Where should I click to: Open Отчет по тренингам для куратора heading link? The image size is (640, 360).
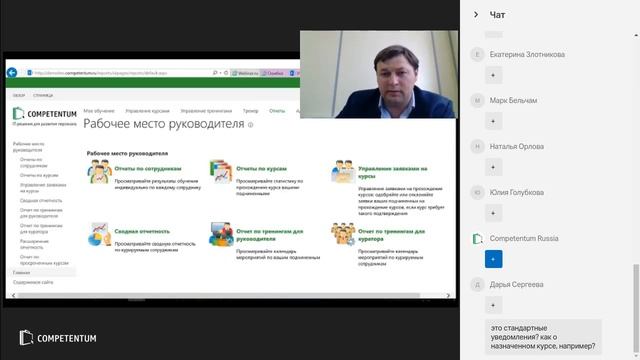391,235
